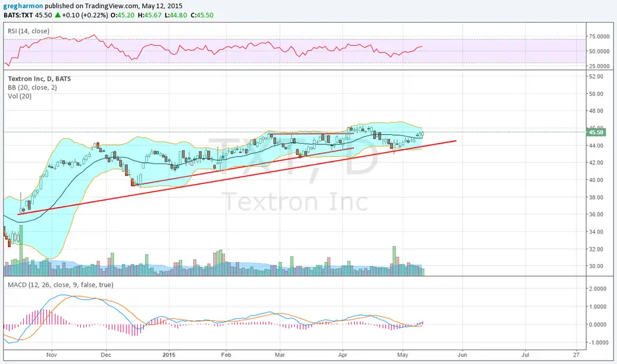
Task: Select the BATS:TXT ticker symbol text
Action: click(19, 15)
